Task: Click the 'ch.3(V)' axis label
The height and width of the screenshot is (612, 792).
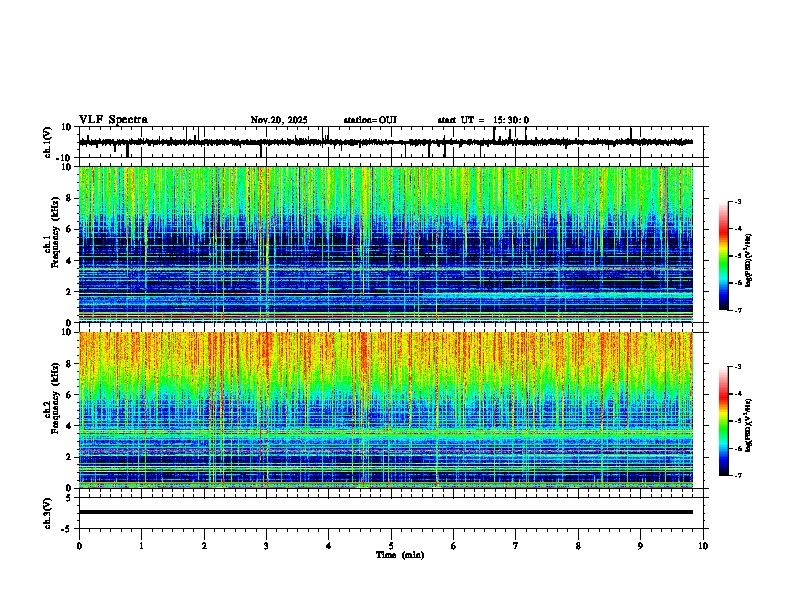Action: coord(48,514)
